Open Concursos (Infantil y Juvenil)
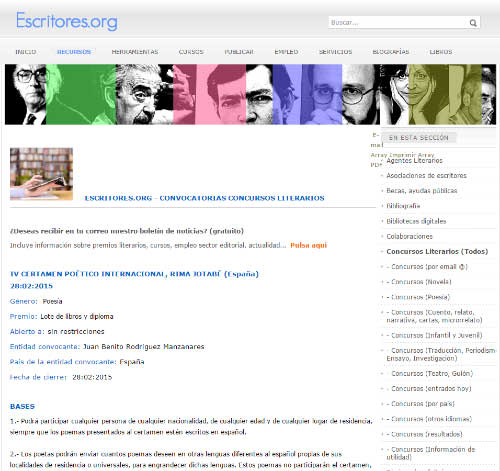 point(434,335)
